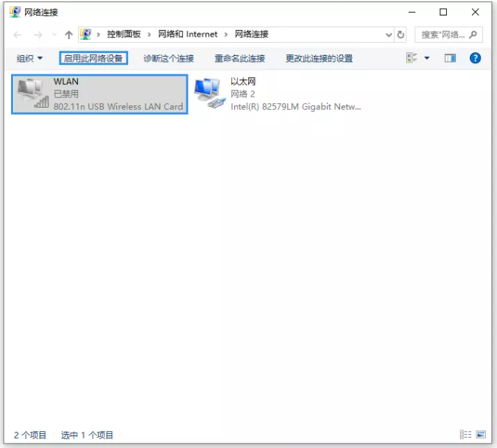Viewport: 497px width, 448px height.
Task: Expand the address bar history dropdown
Action: pyautogui.click(x=389, y=35)
